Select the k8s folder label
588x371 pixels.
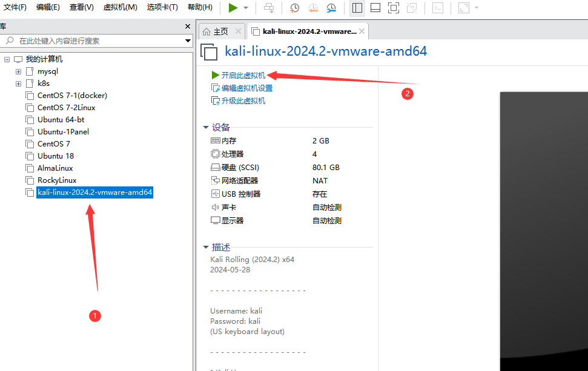[x=44, y=83]
